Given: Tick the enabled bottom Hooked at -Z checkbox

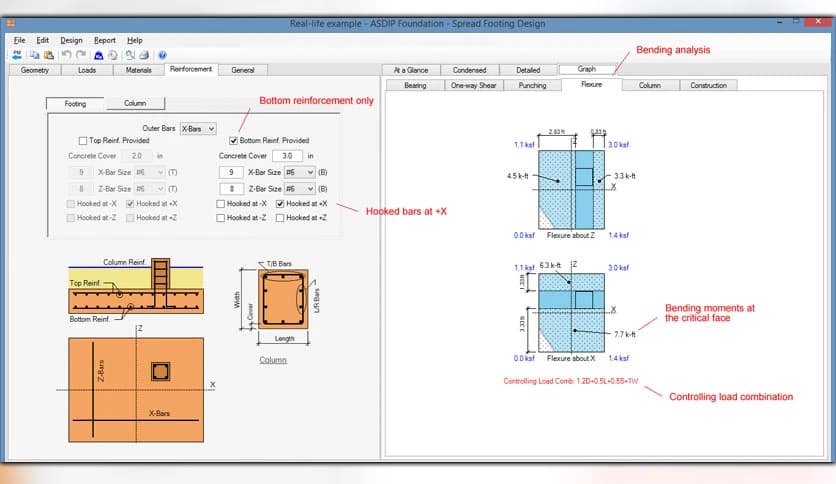Looking at the screenshot, I should point(221,217).
